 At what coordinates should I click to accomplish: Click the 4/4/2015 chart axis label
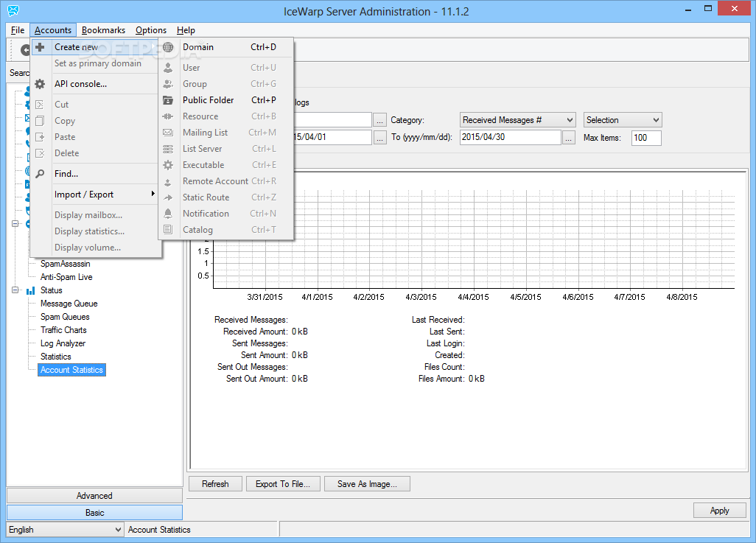tap(473, 297)
